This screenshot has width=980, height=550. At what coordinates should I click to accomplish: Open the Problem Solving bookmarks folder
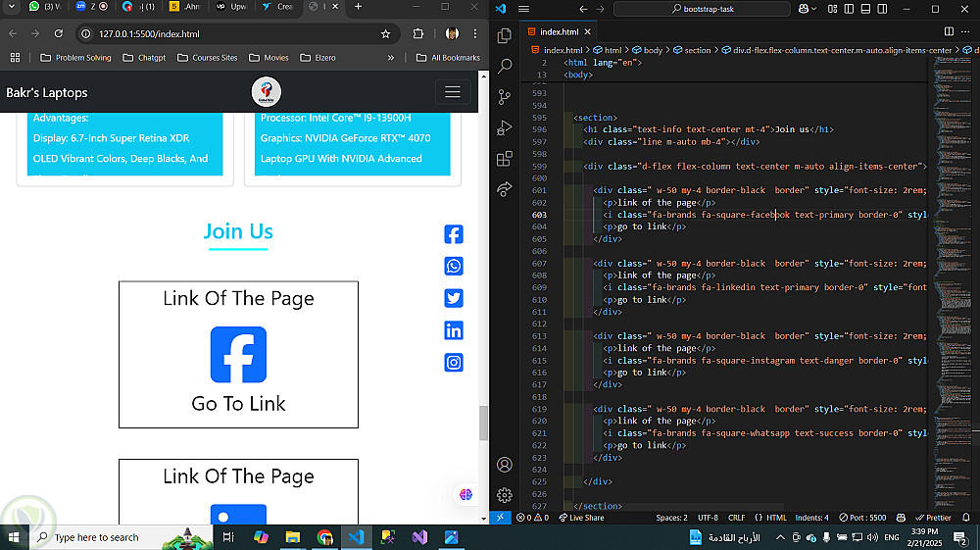coord(75,58)
